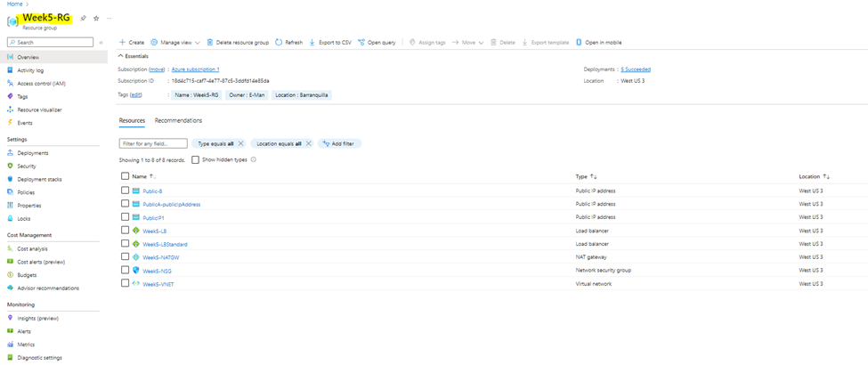Check the select-all checkbox in Name header
The height and width of the screenshot is (365, 868).
point(125,176)
